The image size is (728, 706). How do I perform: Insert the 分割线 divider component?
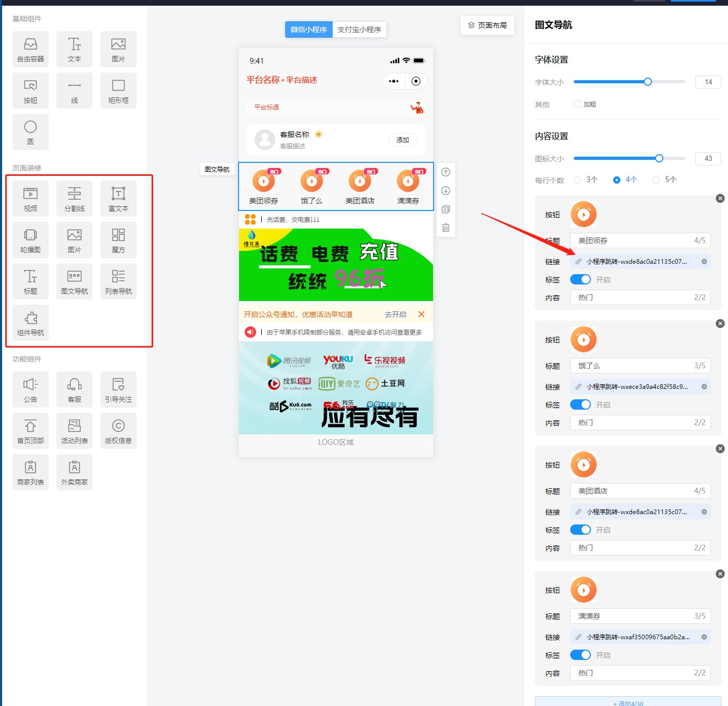[x=75, y=199]
